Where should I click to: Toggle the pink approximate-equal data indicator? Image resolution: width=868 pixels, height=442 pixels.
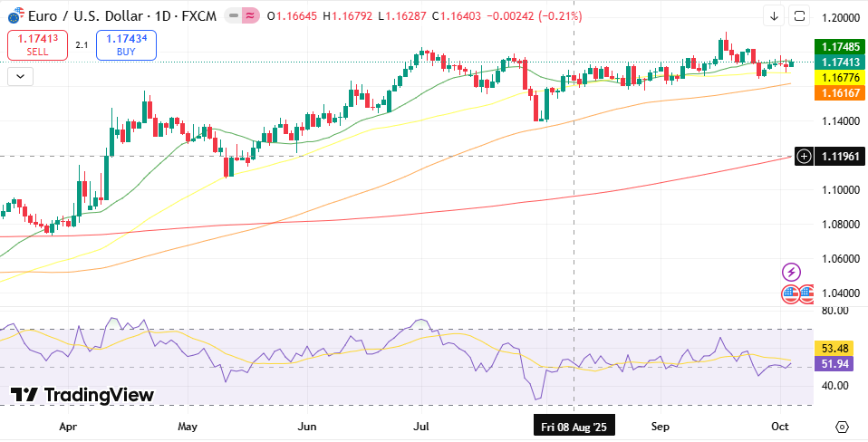[249, 16]
